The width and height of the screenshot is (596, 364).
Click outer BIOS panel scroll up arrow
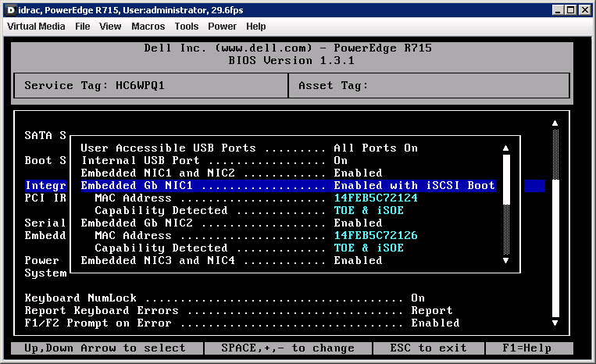pos(555,123)
